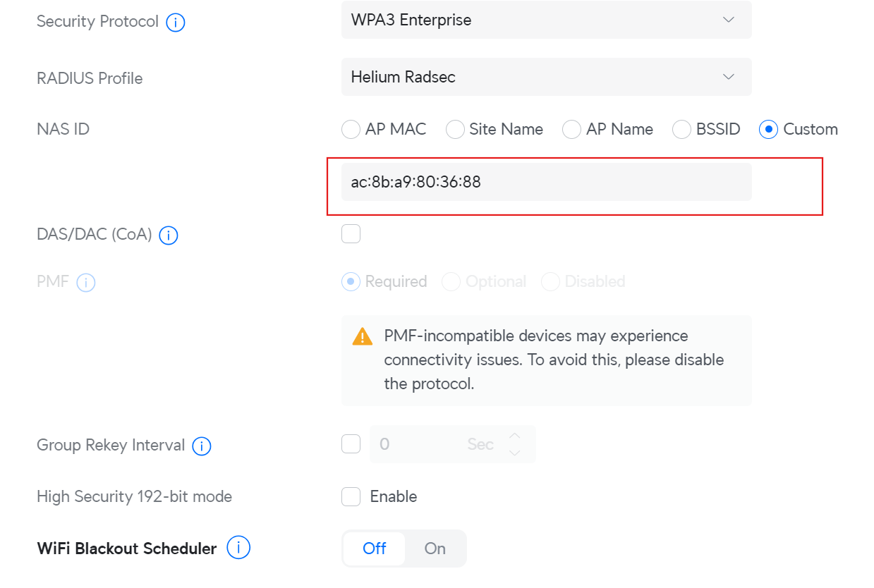The image size is (874, 588).
Task: Enable the DAS/DAC (CoA) checkbox
Action: [351, 234]
